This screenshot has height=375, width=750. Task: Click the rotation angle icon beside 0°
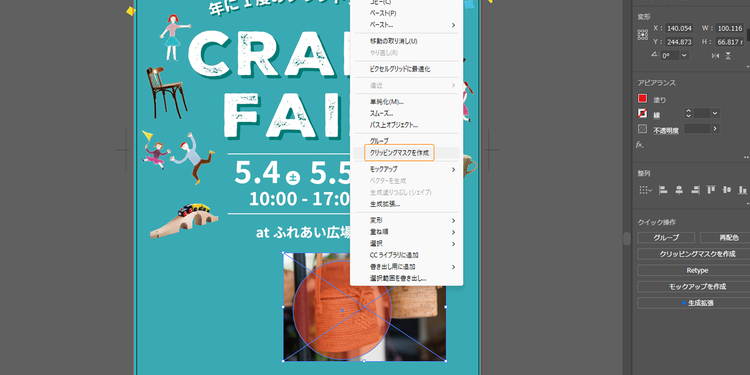click(x=655, y=55)
